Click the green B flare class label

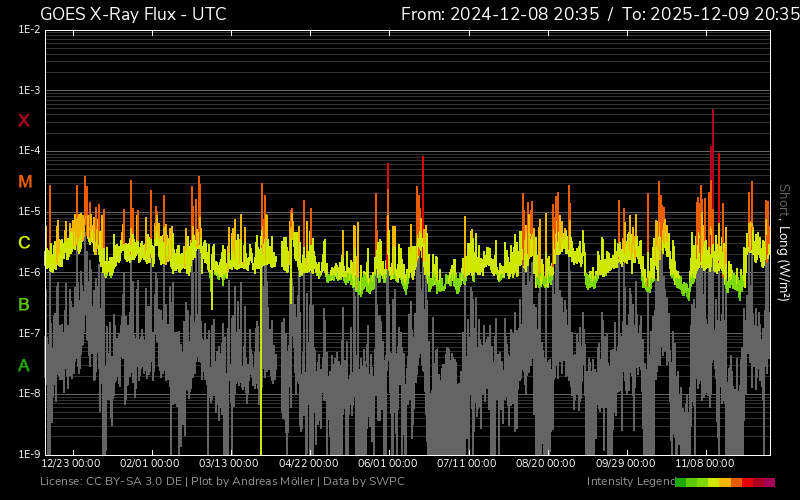pyautogui.click(x=24, y=304)
